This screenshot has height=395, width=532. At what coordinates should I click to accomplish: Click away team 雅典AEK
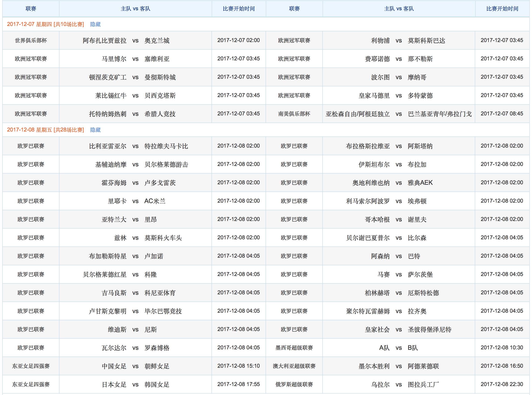tap(420, 183)
